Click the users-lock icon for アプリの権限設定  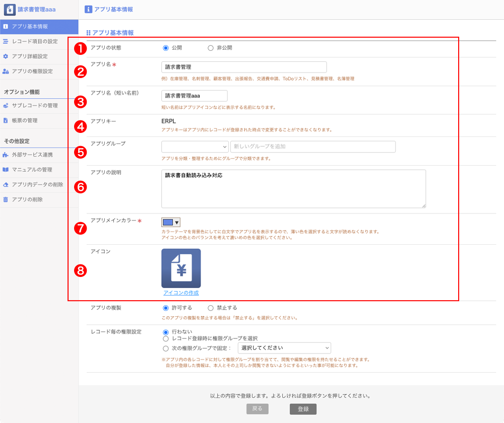(6, 72)
